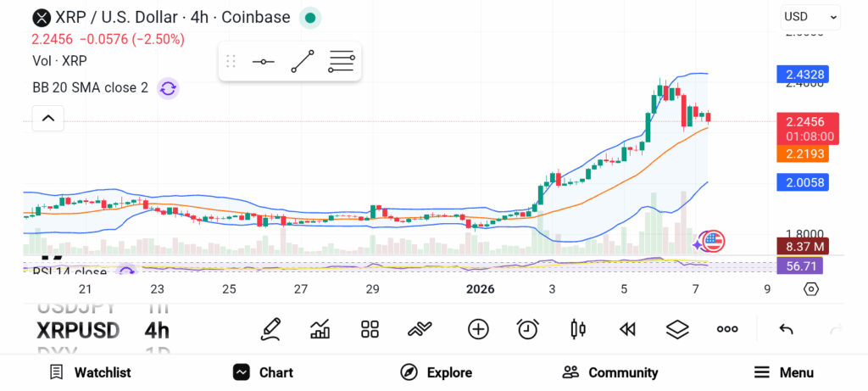Click the replay rewind icon

point(627,329)
